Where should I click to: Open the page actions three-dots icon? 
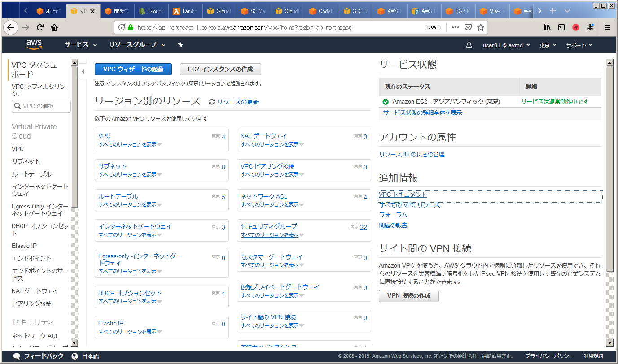(x=455, y=27)
